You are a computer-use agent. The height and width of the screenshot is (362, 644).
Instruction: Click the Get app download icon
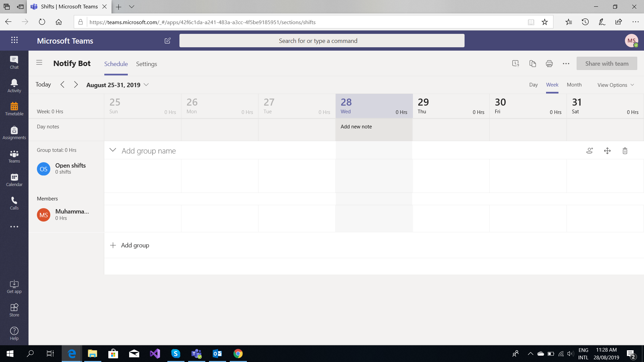point(14,287)
